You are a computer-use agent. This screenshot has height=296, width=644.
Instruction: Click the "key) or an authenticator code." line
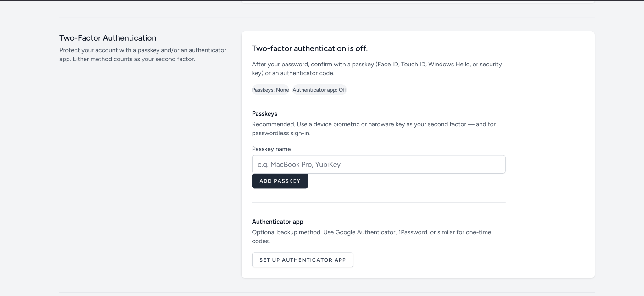pos(293,73)
